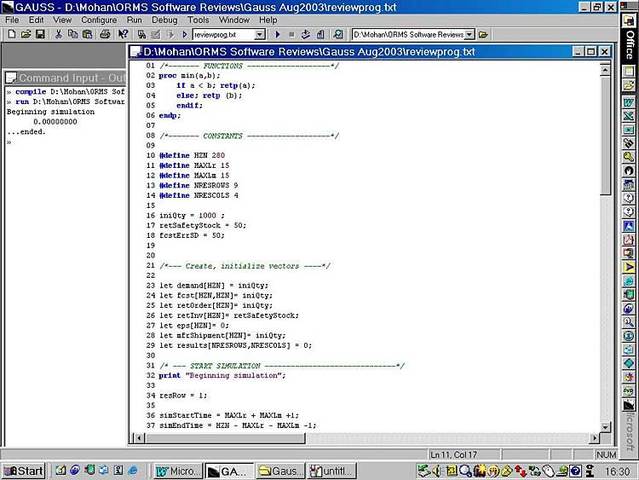The height and width of the screenshot is (480, 639).
Task: Click 'let demand[HZN] = iniQty;' line
Action: coord(214,285)
